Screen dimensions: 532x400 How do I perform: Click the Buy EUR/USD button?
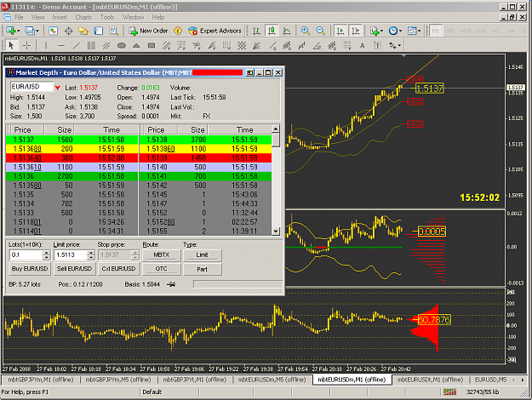pyautogui.click(x=30, y=268)
